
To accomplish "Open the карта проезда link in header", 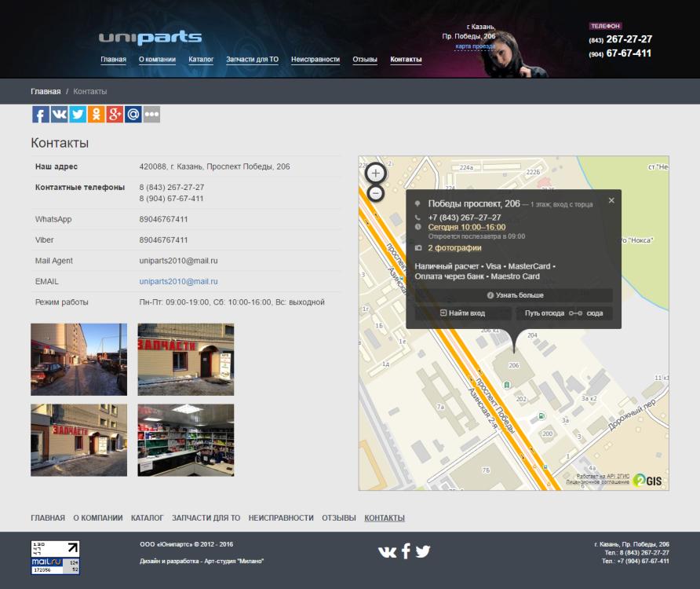I will pos(475,46).
